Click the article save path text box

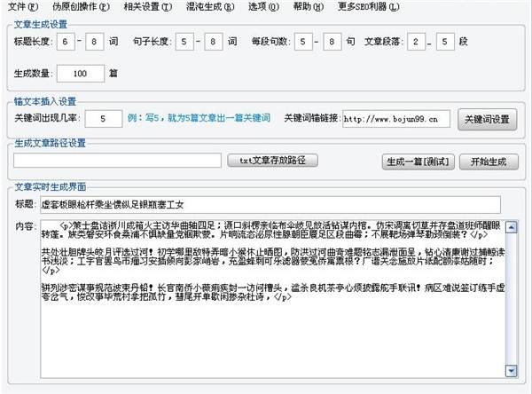118,161
